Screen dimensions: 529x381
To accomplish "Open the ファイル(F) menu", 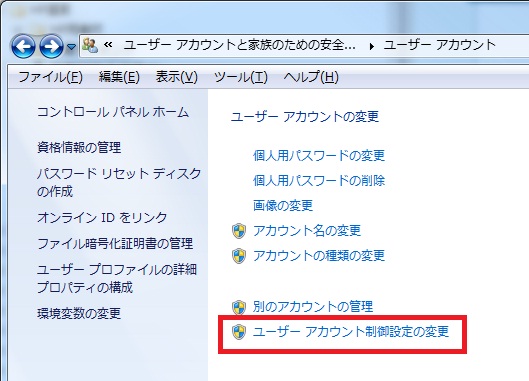I will click(x=51, y=77).
